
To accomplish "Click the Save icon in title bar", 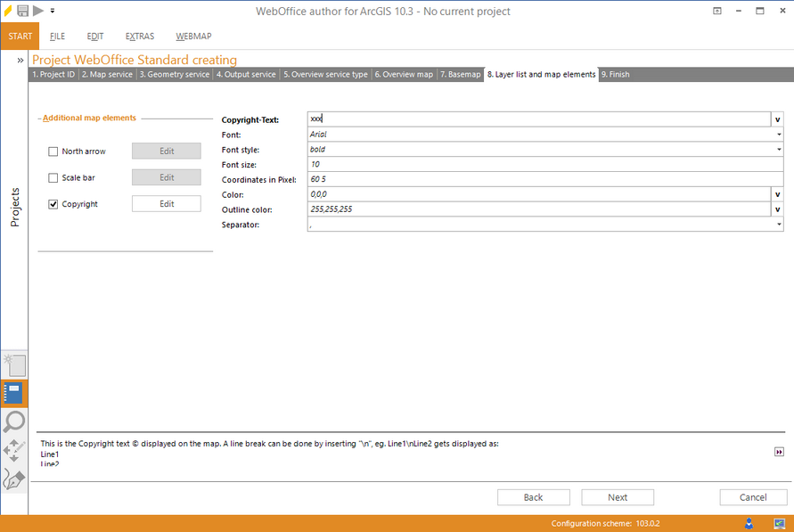I will click(21, 11).
